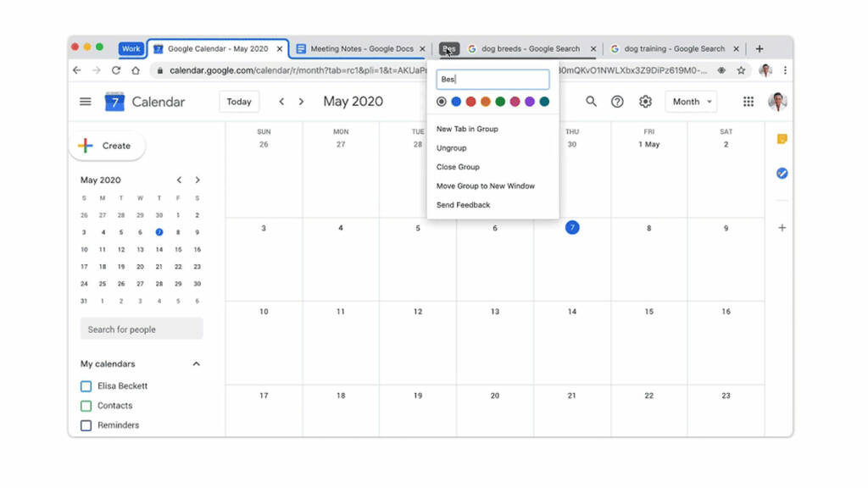Open the Month view dropdown

click(x=692, y=102)
